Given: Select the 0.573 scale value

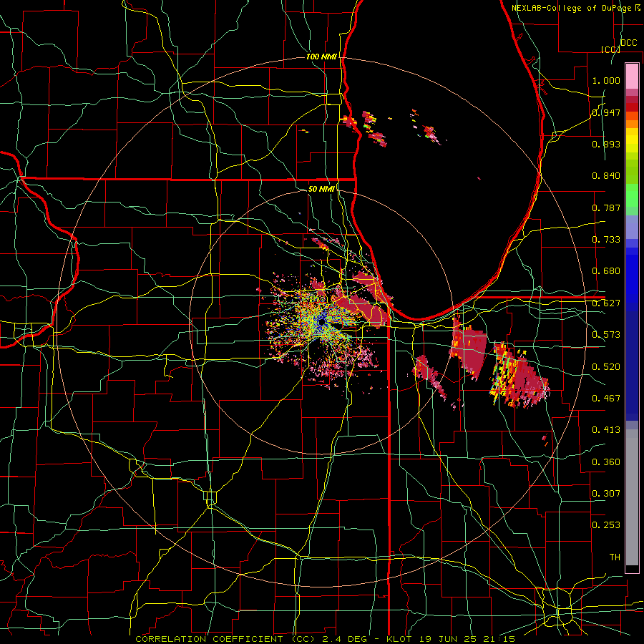Looking at the screenshot, I should (x=606, y=335).
